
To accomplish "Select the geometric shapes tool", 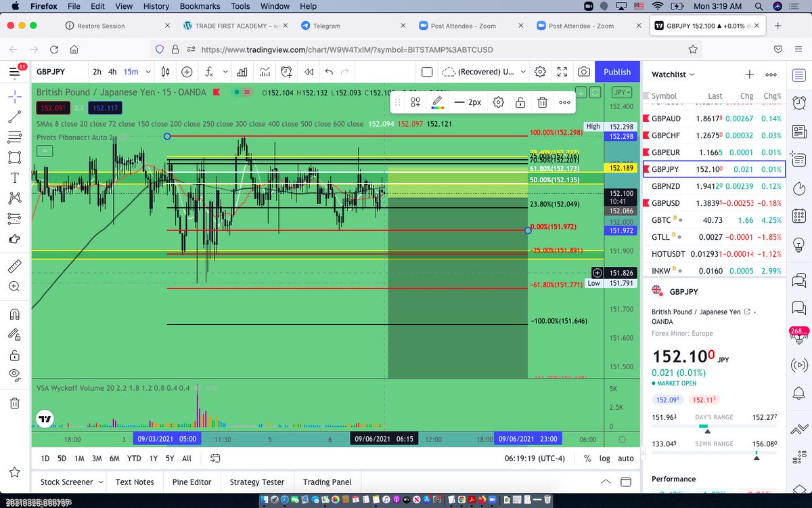I will click(14, 158).
